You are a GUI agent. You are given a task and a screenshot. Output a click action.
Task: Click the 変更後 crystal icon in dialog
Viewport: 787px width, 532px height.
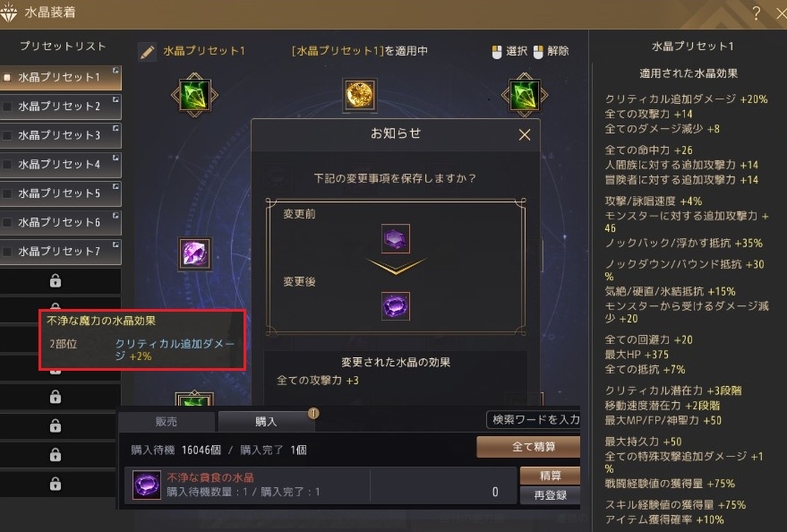pos(396,305)
